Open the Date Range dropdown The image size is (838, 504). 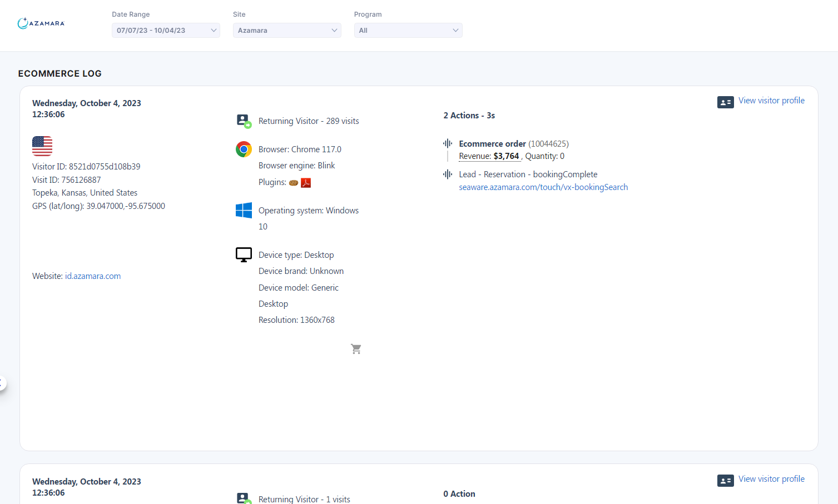(166, 31)
